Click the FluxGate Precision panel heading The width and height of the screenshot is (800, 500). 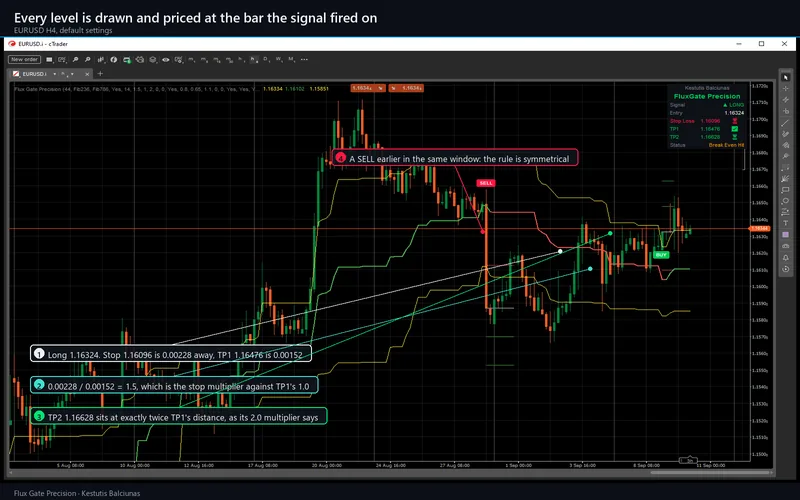click(707, 96)
